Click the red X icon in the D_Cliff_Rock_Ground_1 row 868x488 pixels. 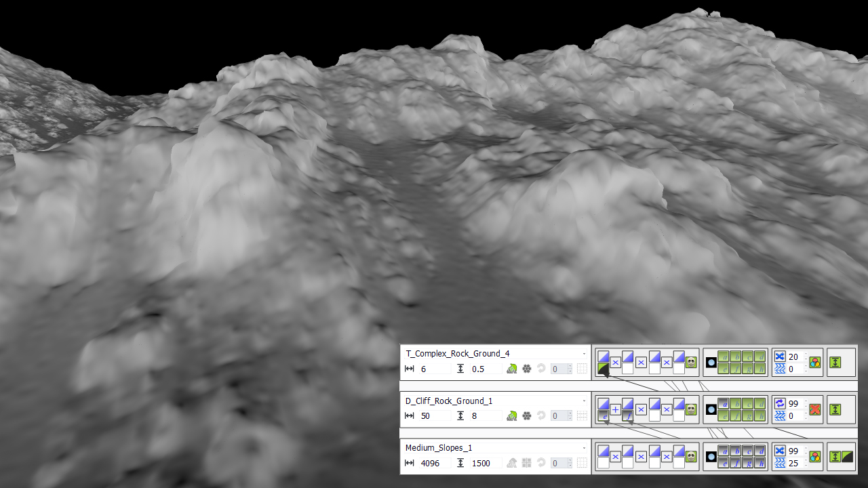tap(815, 409)
